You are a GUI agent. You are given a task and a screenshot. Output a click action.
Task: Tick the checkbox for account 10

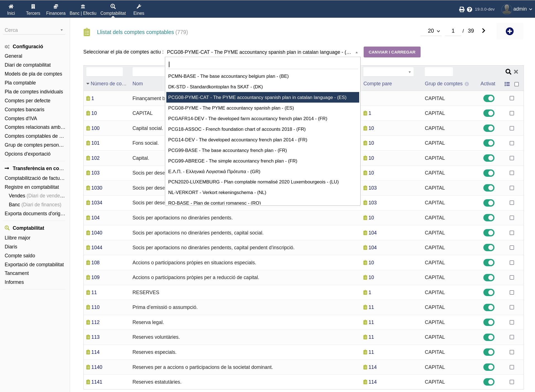pos(512,113)
